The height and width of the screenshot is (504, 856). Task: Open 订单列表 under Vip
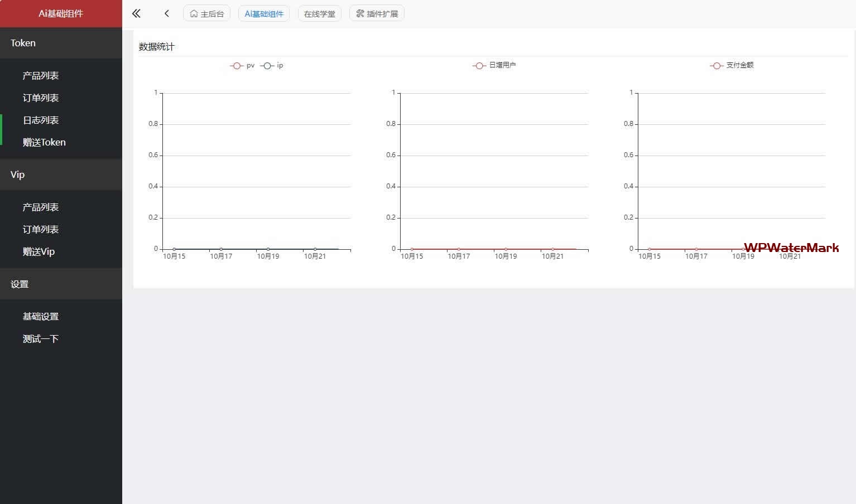41,229
